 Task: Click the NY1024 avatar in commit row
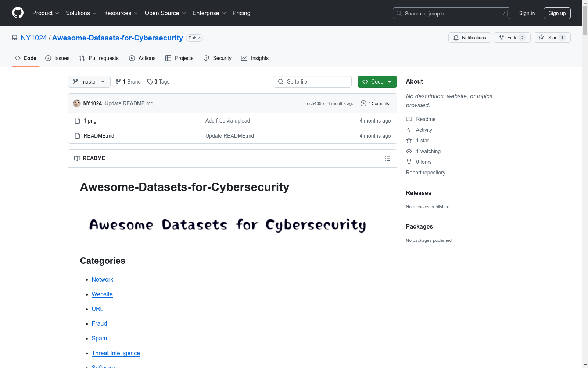(x=77, y=103)
